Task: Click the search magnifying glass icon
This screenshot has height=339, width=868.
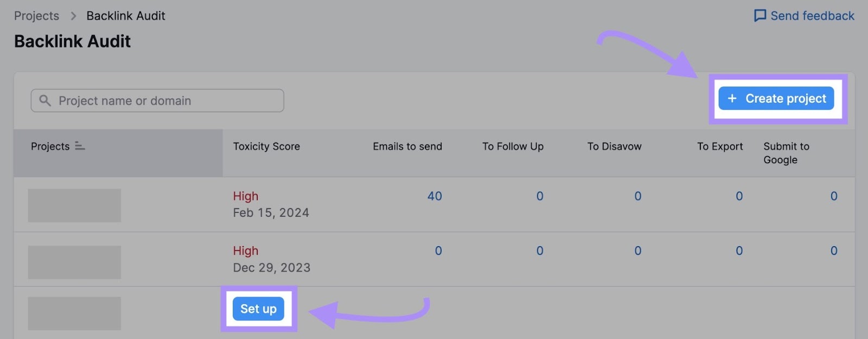Action: [x=45, y=101]
